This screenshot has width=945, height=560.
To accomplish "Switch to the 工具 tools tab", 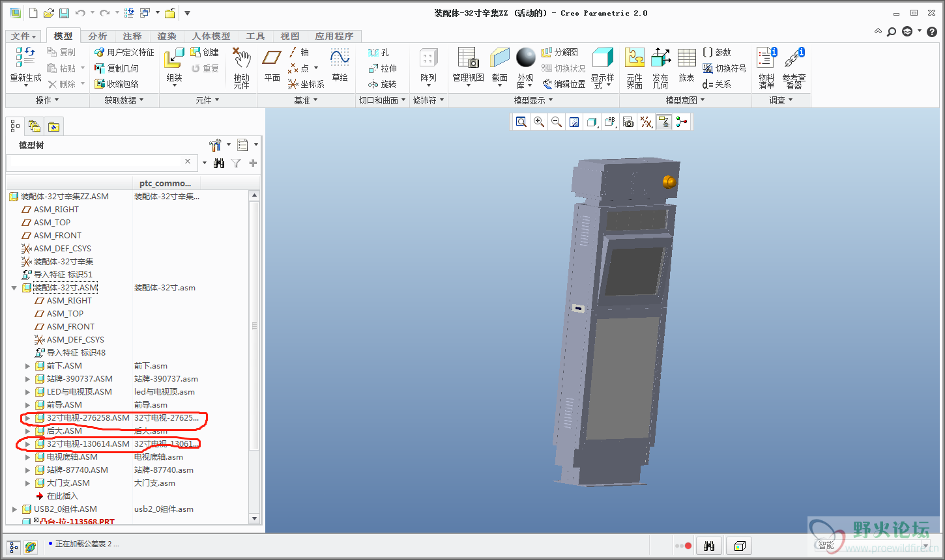I will (255, 36).
